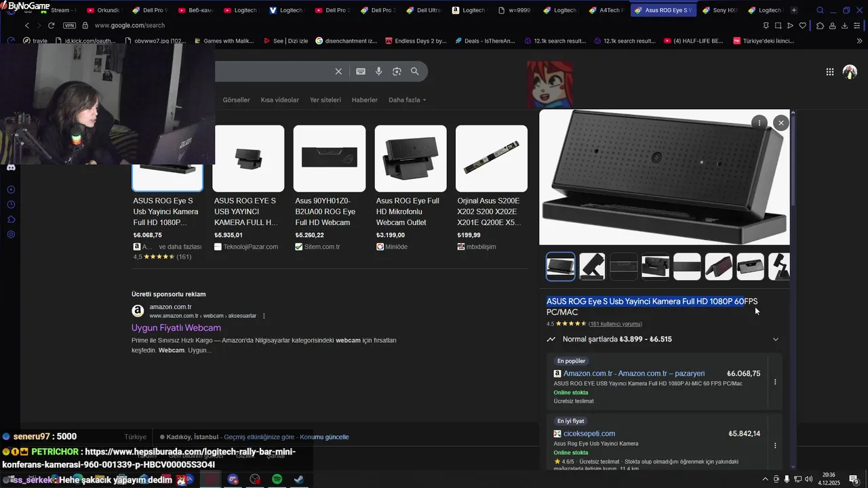Show hidden system tray icons

click(765, 479)
